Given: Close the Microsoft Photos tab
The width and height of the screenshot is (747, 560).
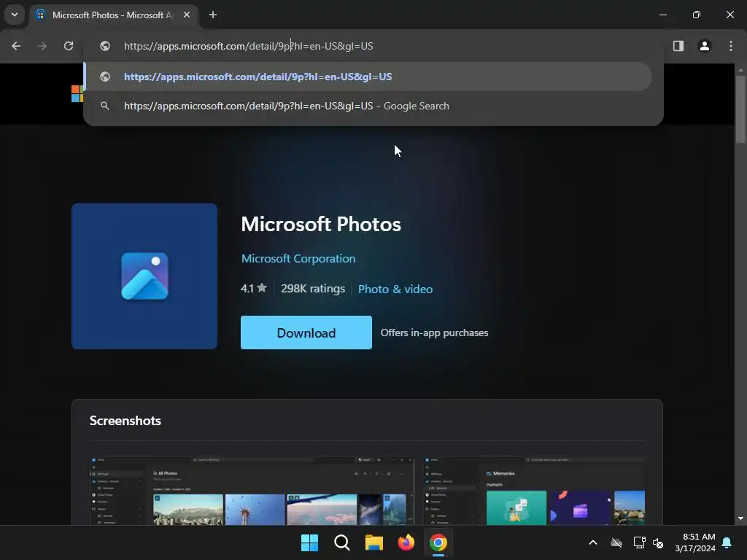Looking at the screenshot, I should point(187,15).
